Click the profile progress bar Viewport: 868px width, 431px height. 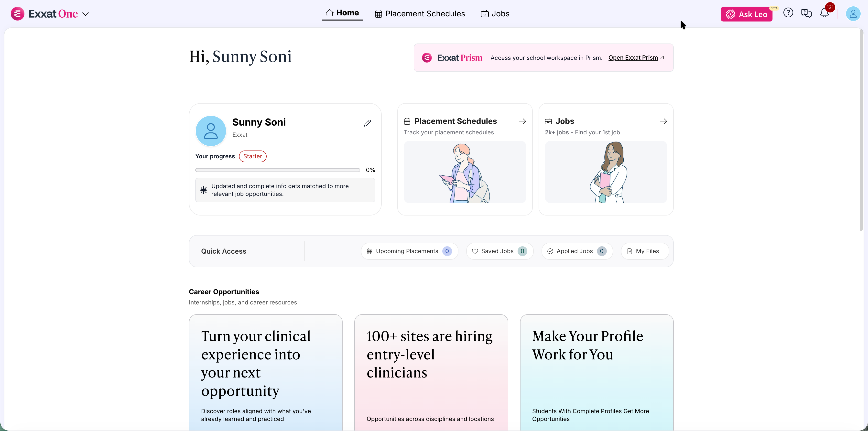(278, 170)
